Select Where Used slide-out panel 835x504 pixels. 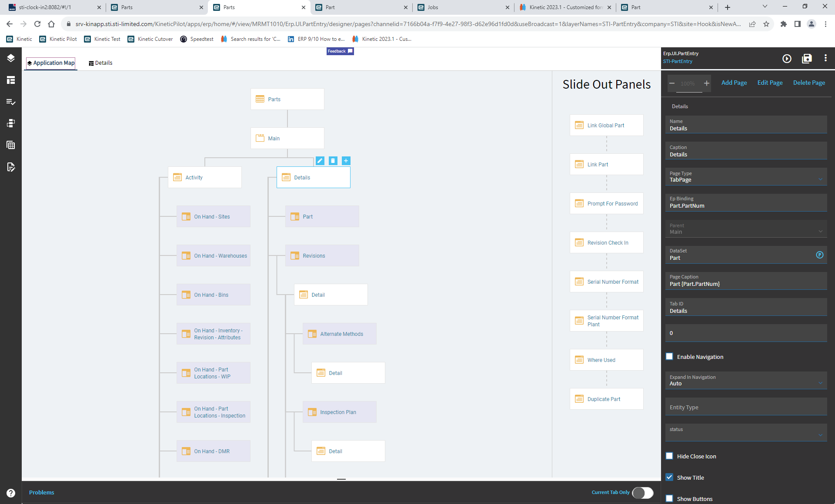click(x=607, y=360)
